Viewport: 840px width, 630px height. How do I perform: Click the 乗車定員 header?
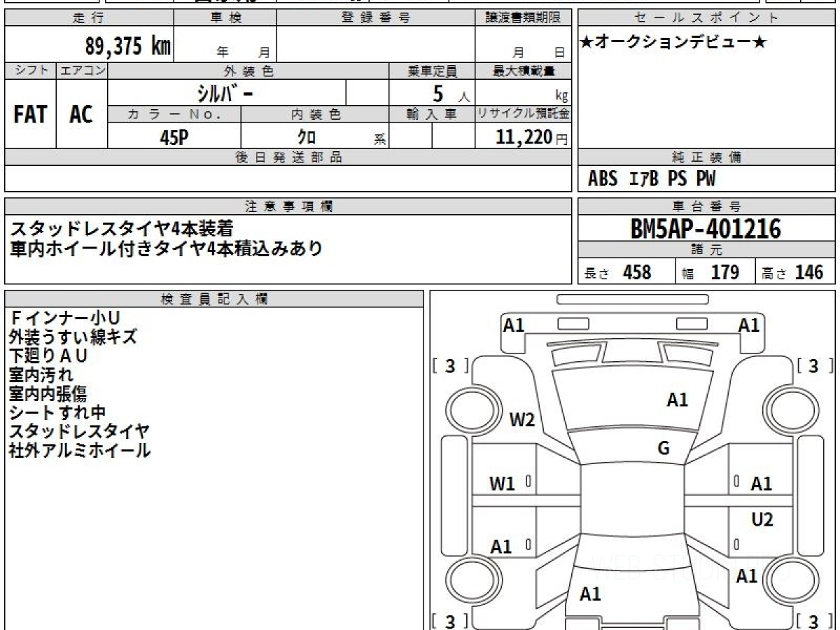[432, 71]
